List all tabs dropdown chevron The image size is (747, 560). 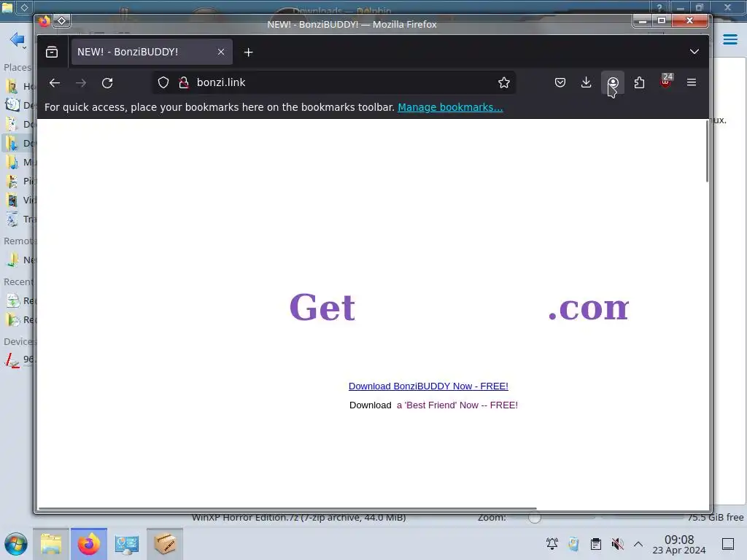coord(694,52)
